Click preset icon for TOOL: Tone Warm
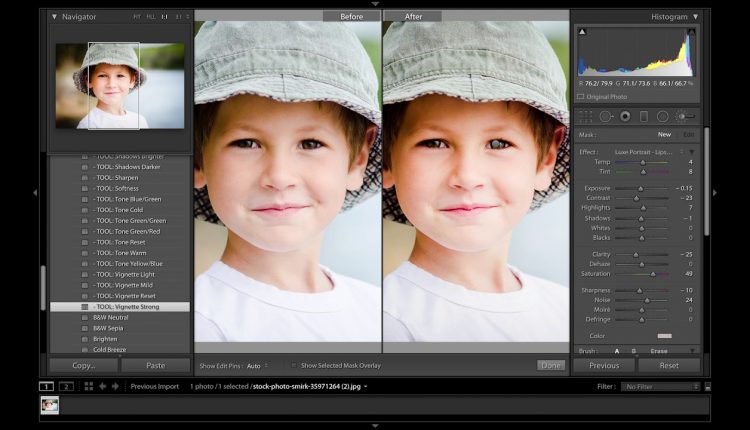Viewport: 750px width, 430px height. pos(85,253)
